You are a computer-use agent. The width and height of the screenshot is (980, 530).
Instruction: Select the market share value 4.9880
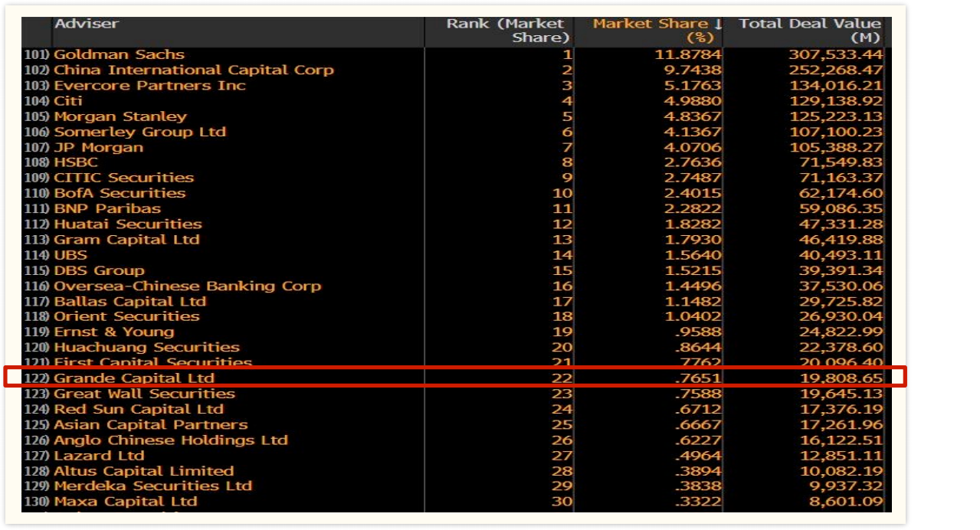pyautogui.click(x=693, y=100)
